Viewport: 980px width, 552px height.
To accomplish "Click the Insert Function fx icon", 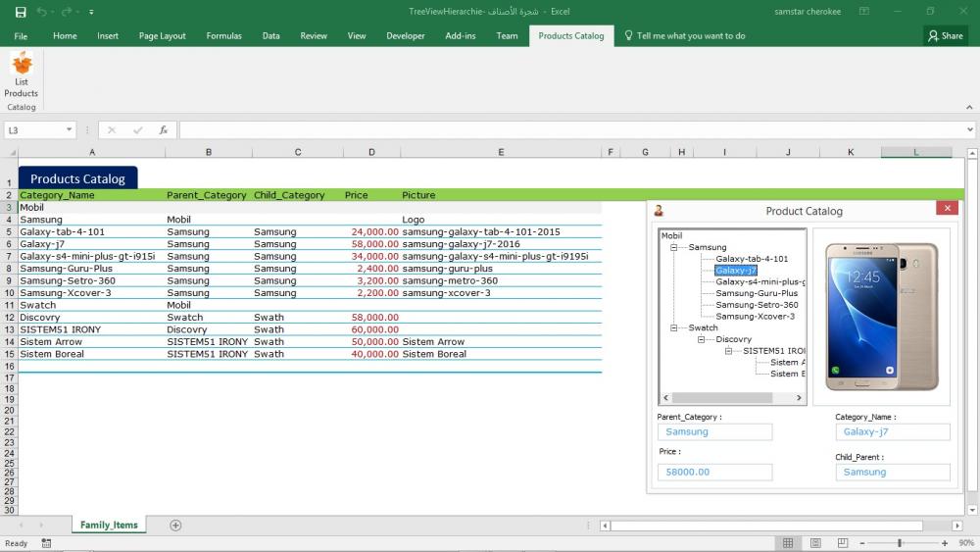I will (163, 130).
